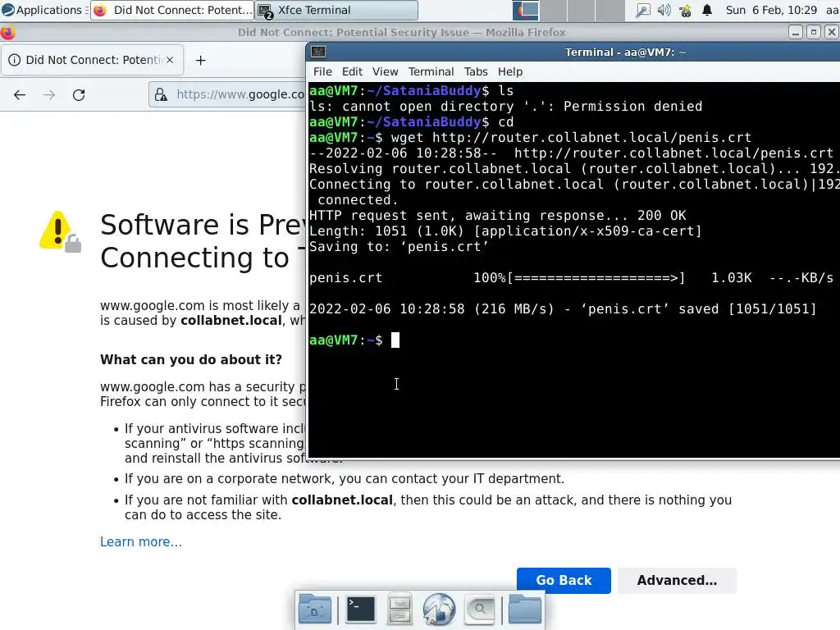Click the user name aa in panel
The height and width of the screenshot is (630, 840).
(x=832, y=10)
